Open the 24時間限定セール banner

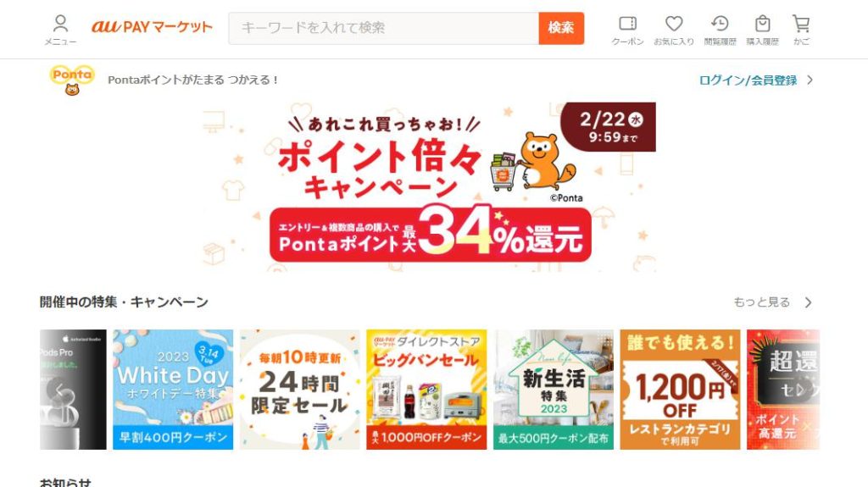(299, 390)
